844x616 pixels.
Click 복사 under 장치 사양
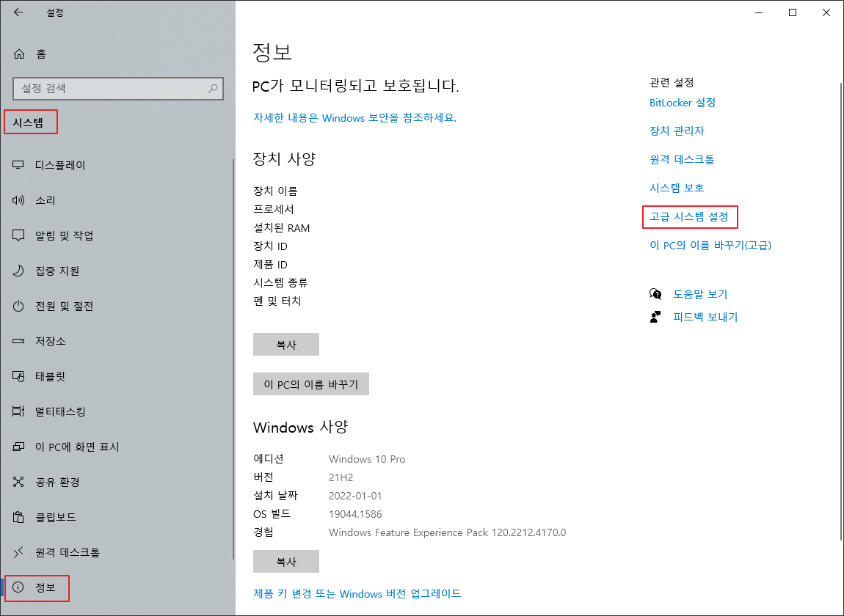(285, 344)
